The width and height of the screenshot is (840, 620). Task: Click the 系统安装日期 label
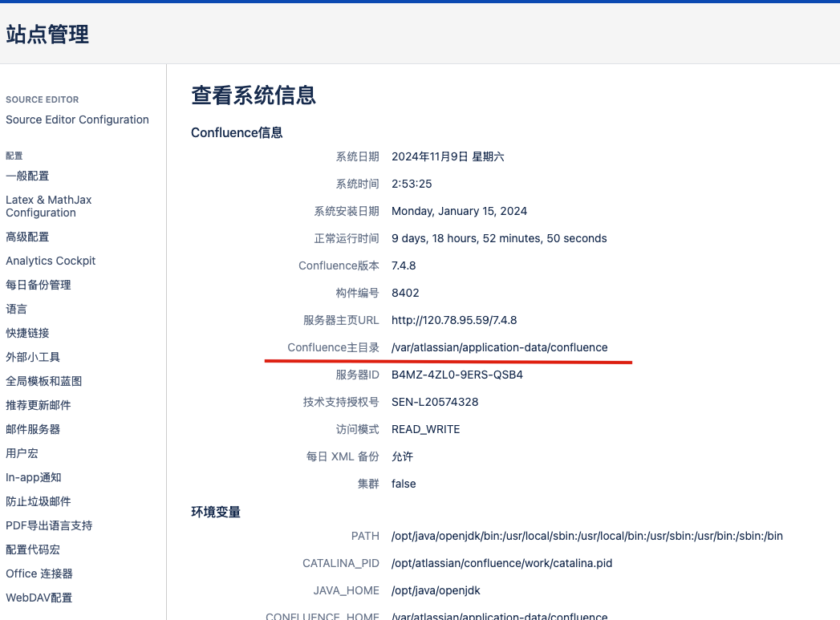click(x=346, y=212)
